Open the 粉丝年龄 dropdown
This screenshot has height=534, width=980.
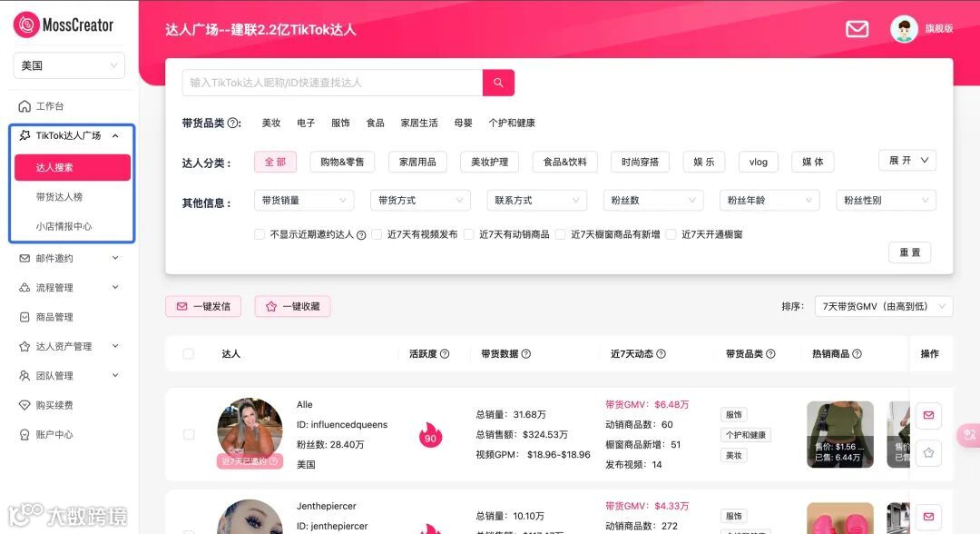click(769, 200)
